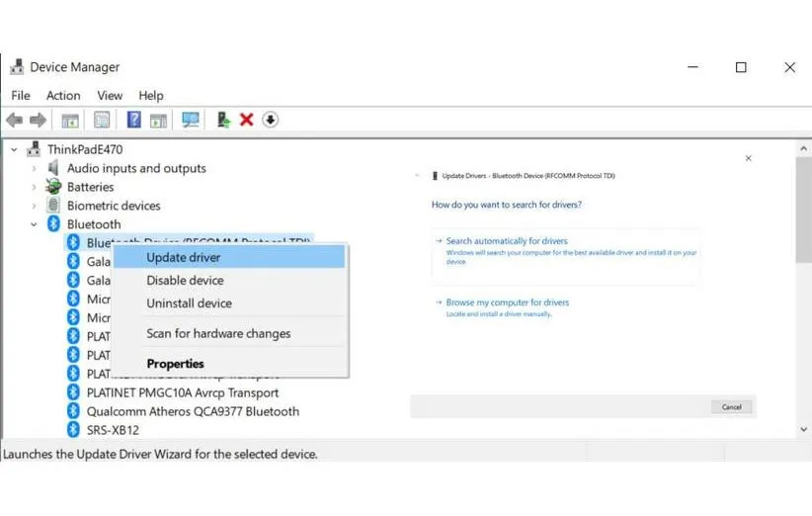The image size is (812, 516).
Task: Expand the Audio inputs and outputs category
Action: [x=35, y=169]
